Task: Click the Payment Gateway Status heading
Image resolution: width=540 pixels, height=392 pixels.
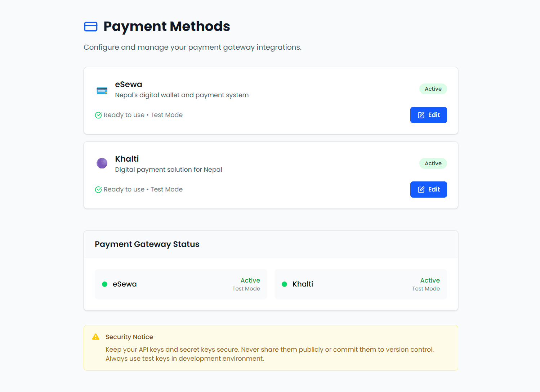Action: (147, 244)
